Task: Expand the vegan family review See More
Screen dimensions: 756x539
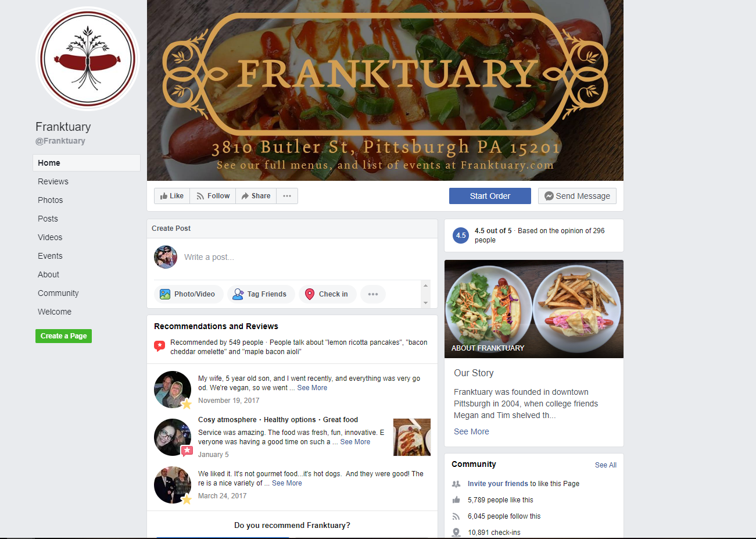Action: 312,388
